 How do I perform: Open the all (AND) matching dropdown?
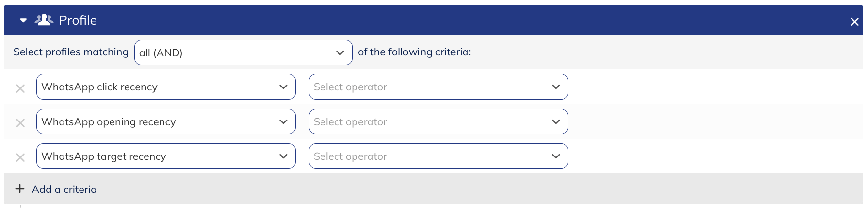(x=242, y=52)
